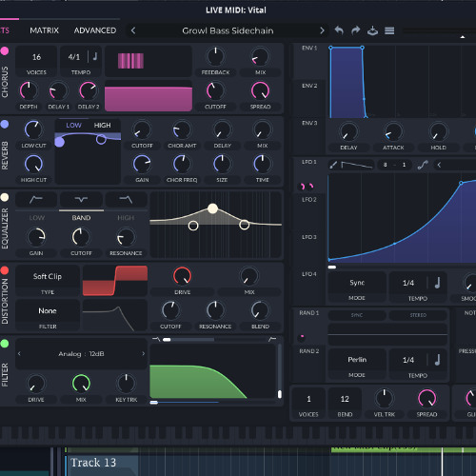The image size is (476, 476).
Task: Toggle the Equalizer effect on/off
Action: (x=5, y=197)
